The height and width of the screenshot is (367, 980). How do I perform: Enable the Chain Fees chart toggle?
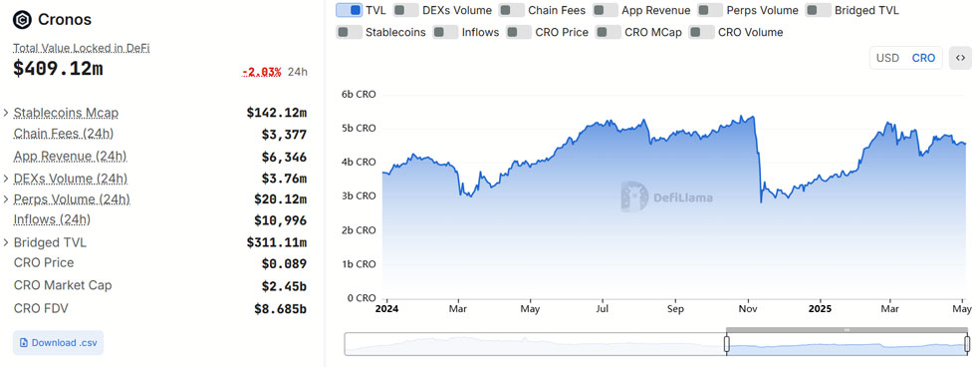tap(512, 10)
